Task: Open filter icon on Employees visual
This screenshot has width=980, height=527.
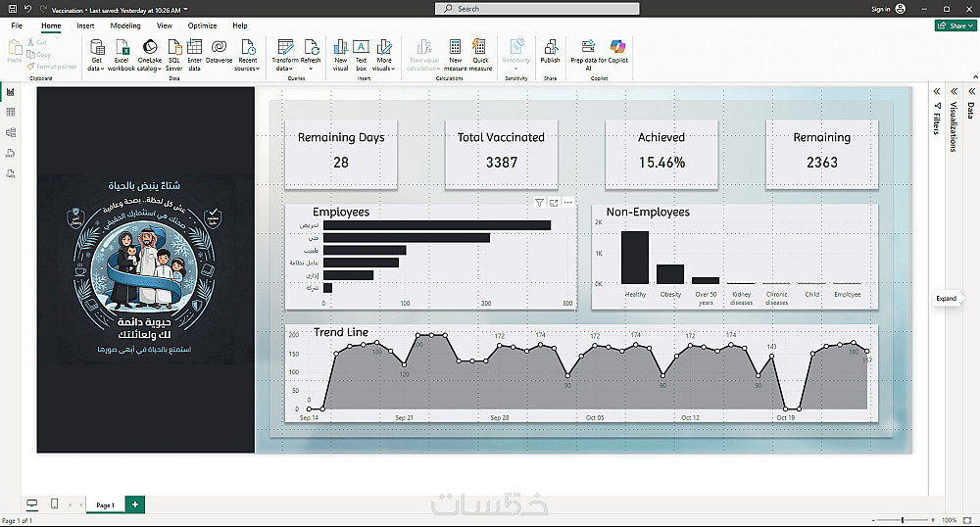Action: coord(539,203)
